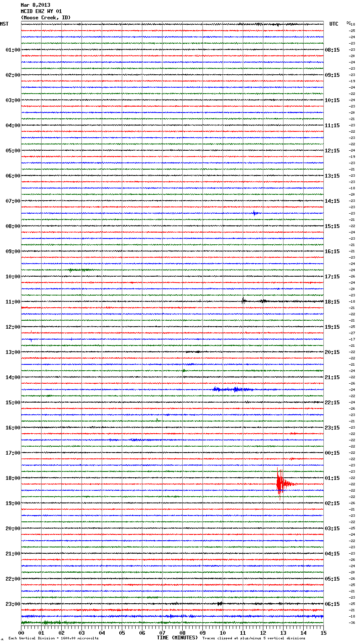Click the TIME (MINUTES) axis title
The width and height of the screenshot is (357, 644).
point(177,638)
